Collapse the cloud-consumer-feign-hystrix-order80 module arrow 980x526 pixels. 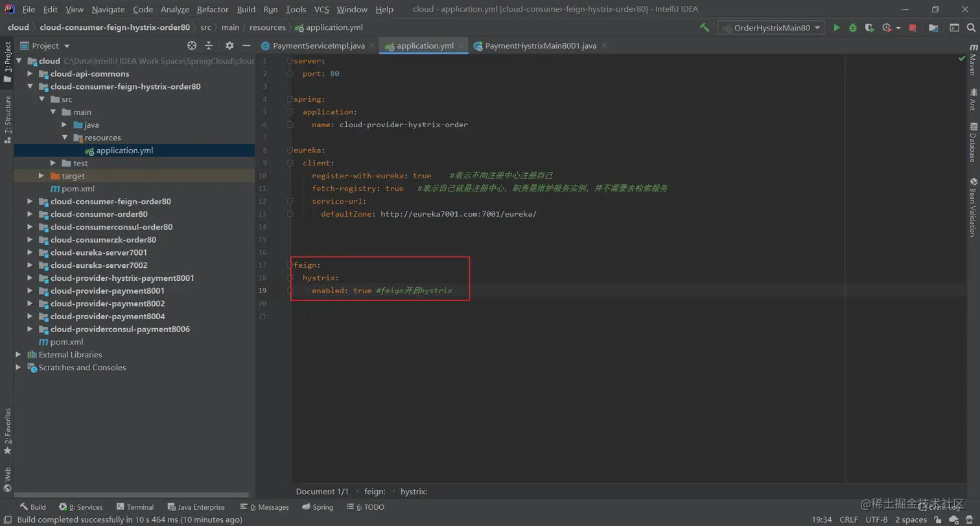coord(30,86)
